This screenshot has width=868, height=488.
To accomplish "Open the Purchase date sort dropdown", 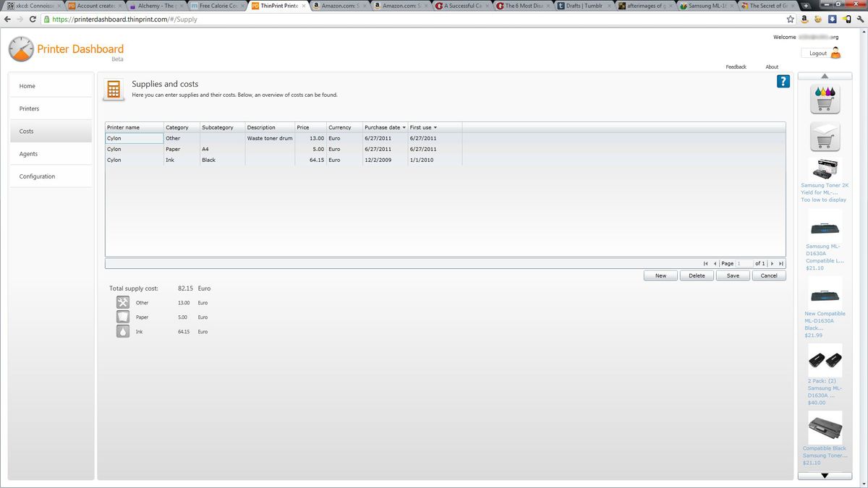I will (404, 127).
